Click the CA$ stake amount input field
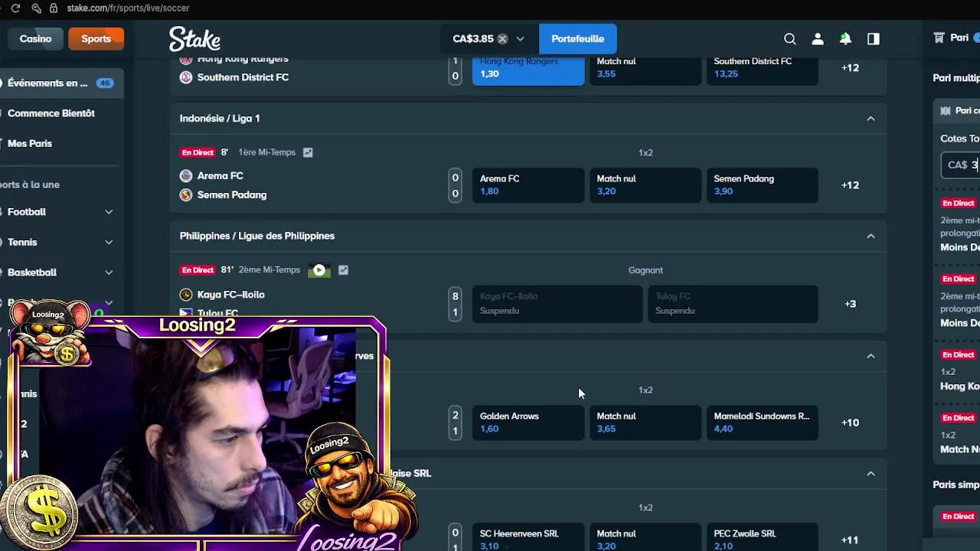The height and width of the screenshot is (551, 980). (960, 165)
